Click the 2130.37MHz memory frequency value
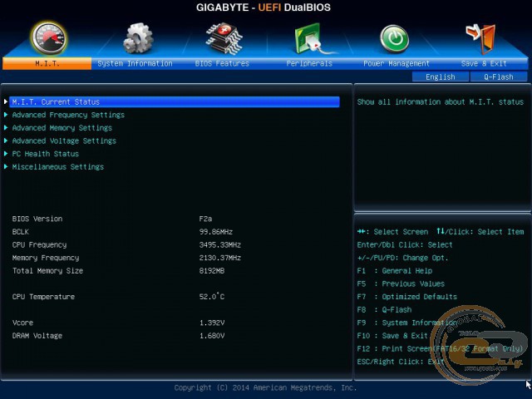The width and height of the screenshot is (532, 399). click(219, 258)
